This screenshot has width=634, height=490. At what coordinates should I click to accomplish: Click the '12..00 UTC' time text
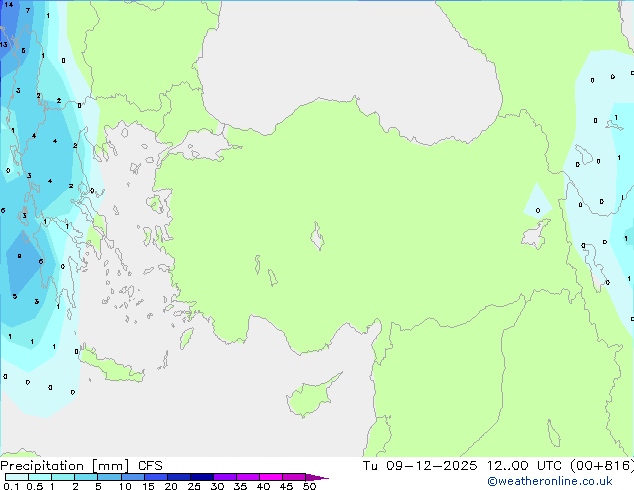(524, 466)
